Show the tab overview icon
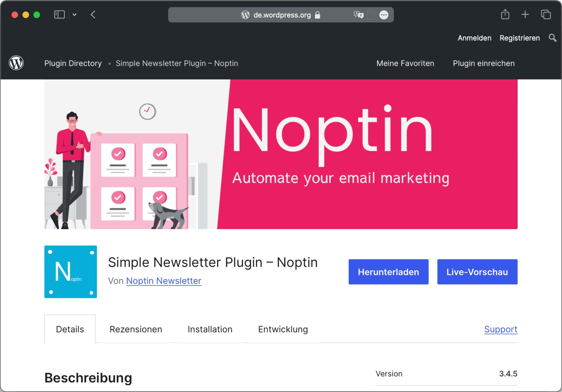The height and width of the screenshot is (392, 562). [x=546, y=14]
